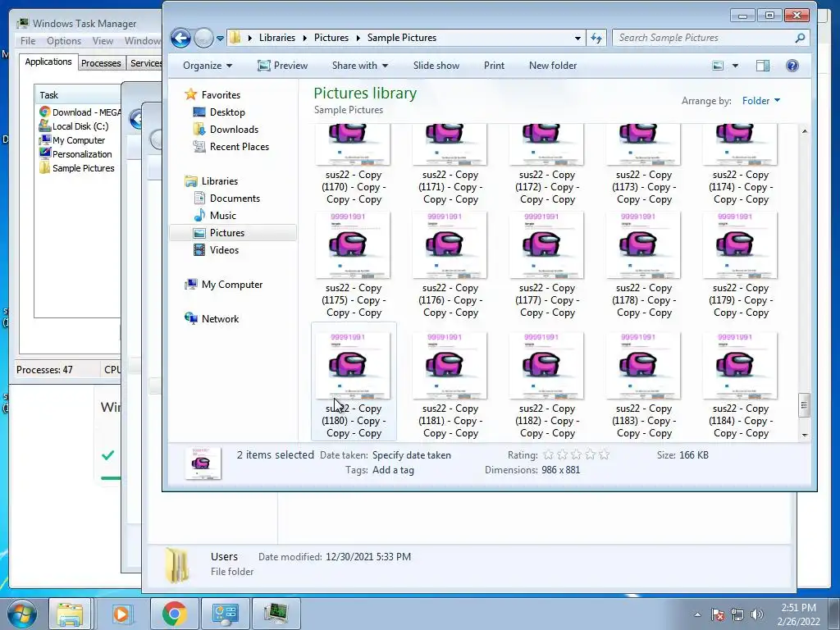Set rating with the third star
840x630 pixels.
[577, 454]
